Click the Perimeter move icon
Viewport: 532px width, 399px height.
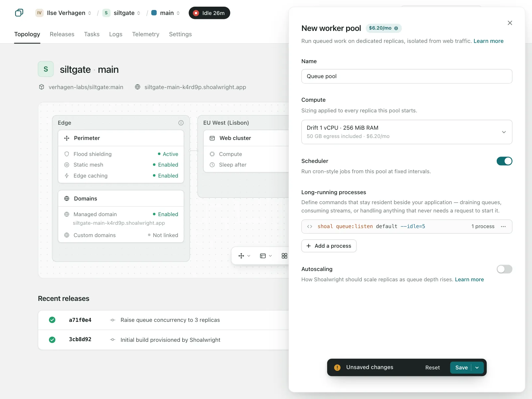(x=67, y=138)
